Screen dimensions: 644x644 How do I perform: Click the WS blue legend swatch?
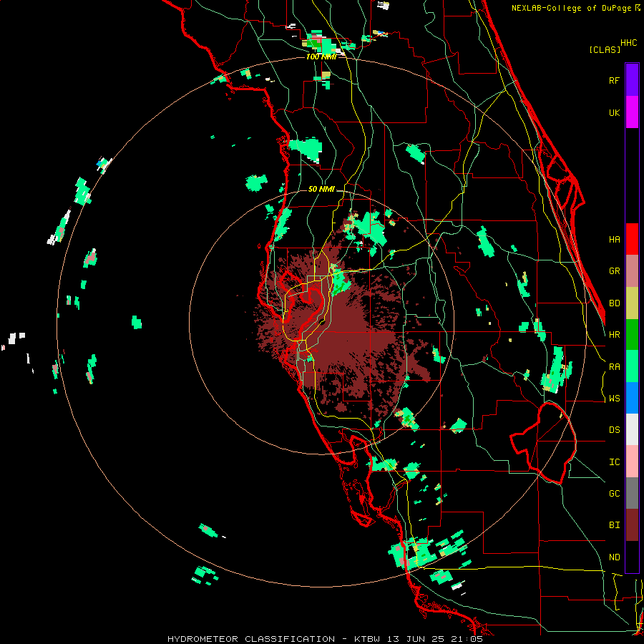[x=632, y=398]
